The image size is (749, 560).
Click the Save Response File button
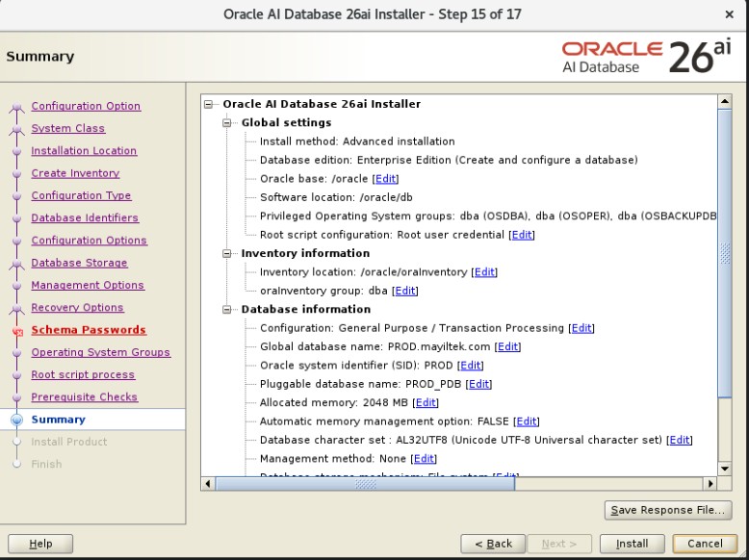click(x=668, y=510)
